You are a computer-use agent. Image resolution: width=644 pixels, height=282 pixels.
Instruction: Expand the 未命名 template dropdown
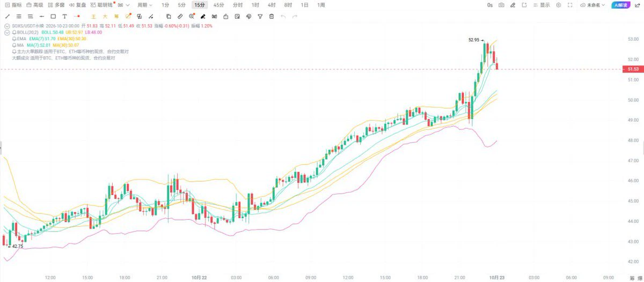tap(592, 5)
